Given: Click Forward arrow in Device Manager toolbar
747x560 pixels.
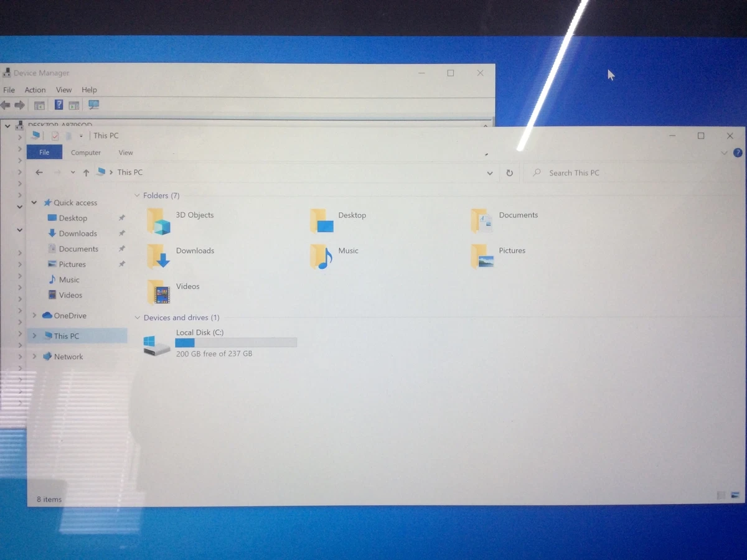Looking at the screenshot, I should 20,105.
